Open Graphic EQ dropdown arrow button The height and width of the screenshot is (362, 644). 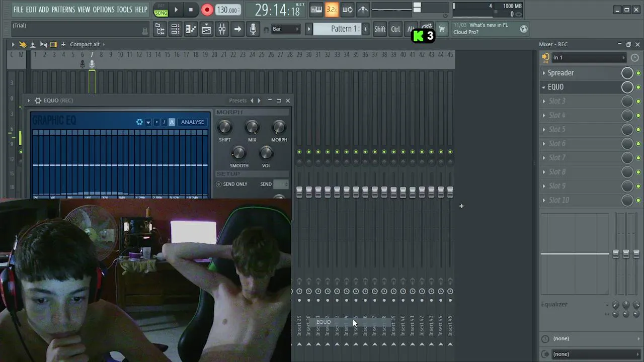[148, 122]
